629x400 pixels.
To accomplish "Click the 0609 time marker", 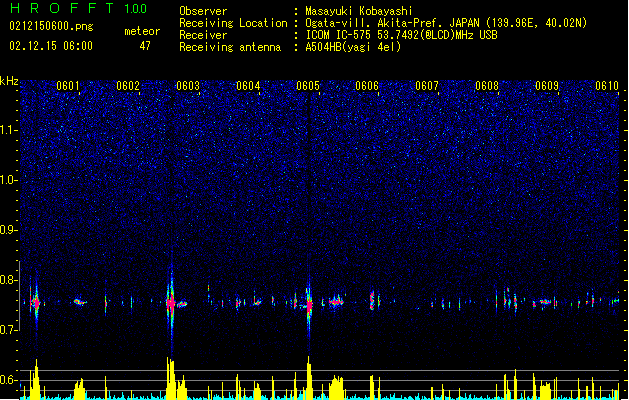I will tap(547, 86).
